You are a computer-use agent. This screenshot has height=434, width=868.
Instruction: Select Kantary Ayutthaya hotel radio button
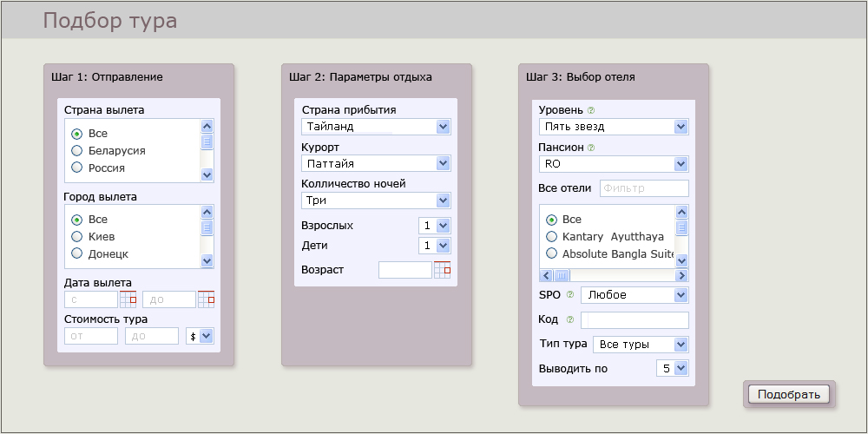[551, 237]
